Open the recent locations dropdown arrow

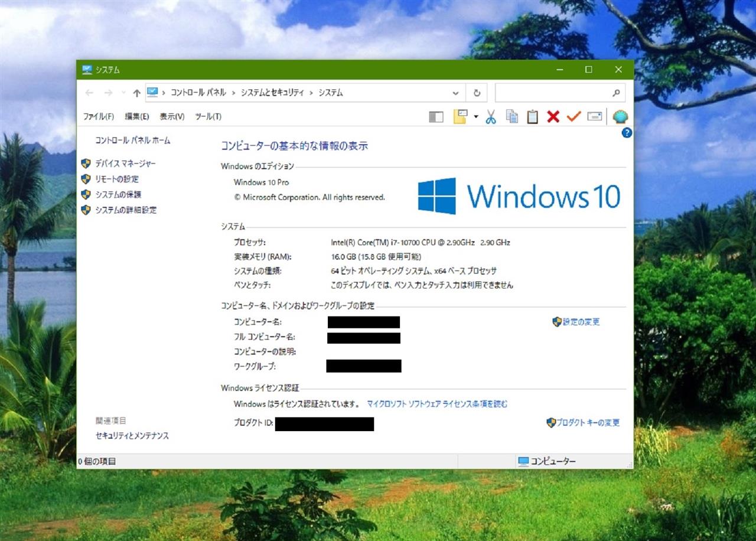coord(123,93)
